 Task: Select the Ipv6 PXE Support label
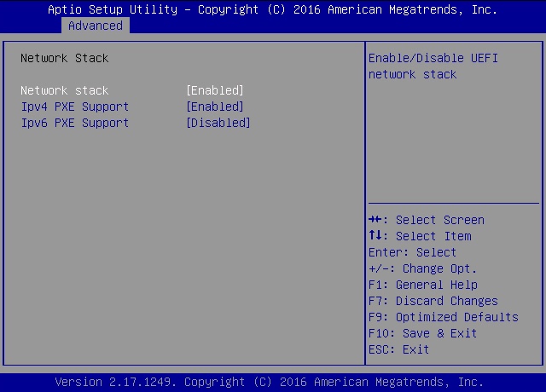point(75,123)
